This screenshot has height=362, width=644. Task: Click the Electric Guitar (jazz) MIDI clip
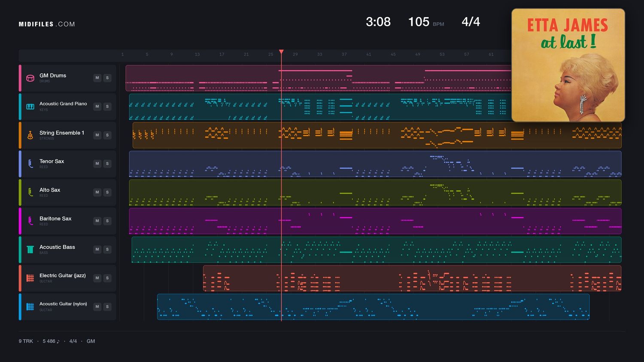coord(412,278)
